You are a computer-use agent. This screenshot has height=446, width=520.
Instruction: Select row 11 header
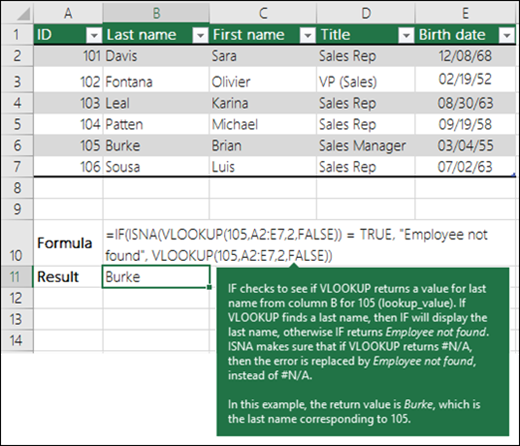[x=17, y=277]
